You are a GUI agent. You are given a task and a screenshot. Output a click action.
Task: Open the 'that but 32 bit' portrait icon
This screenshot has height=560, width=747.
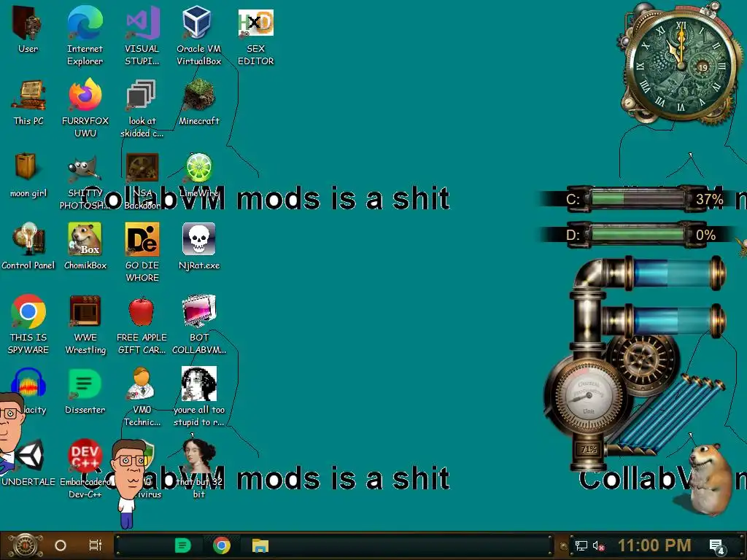tap(198, 470)
